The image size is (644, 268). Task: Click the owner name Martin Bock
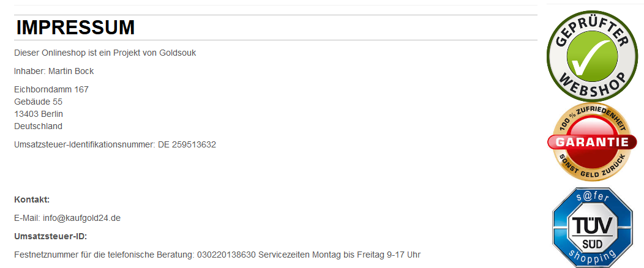point(71,72)
